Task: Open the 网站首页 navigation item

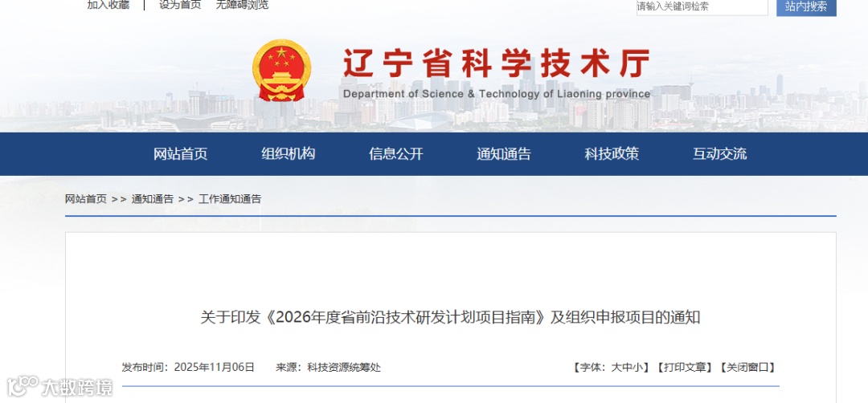Action: 181,153
